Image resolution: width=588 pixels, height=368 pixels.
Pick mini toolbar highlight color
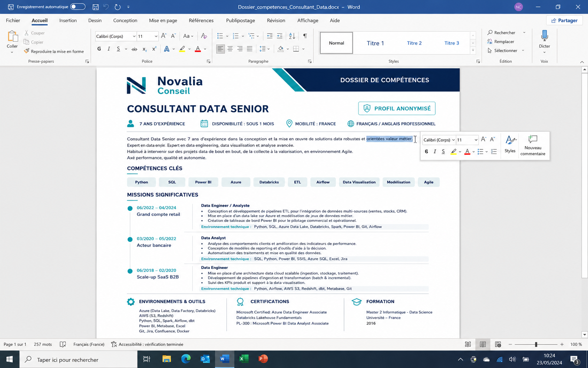click(x=453, y=151)
